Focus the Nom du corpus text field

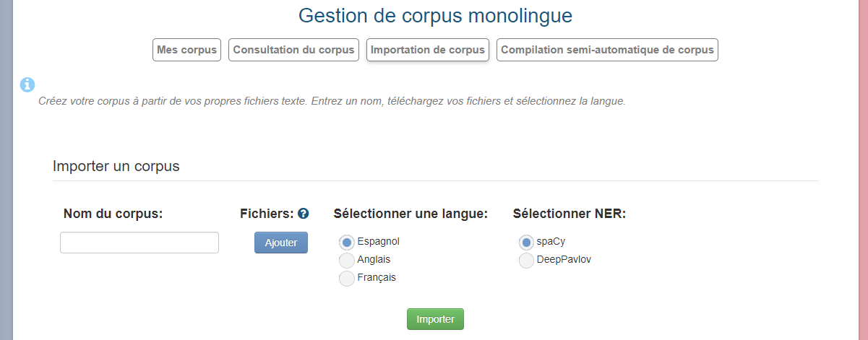click(139, 243)
